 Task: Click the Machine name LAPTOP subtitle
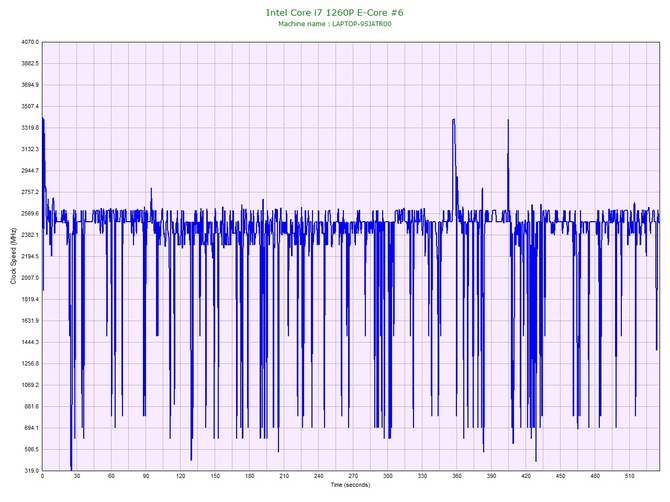click(x=335, y=24)
